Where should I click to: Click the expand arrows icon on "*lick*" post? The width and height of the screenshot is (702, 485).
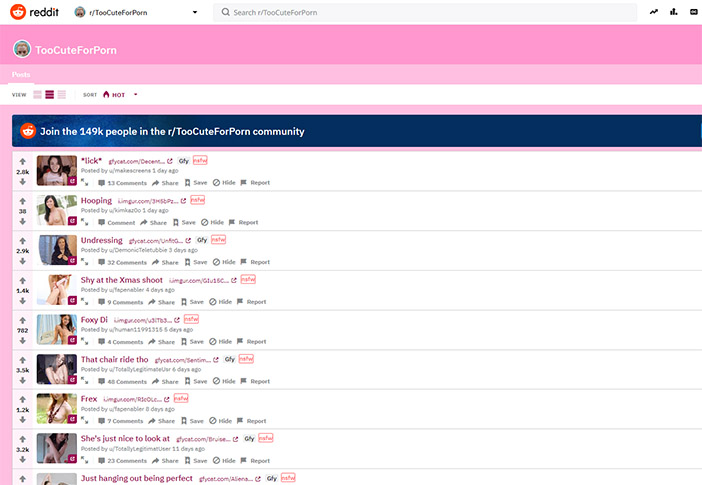(x=85, y=182)
